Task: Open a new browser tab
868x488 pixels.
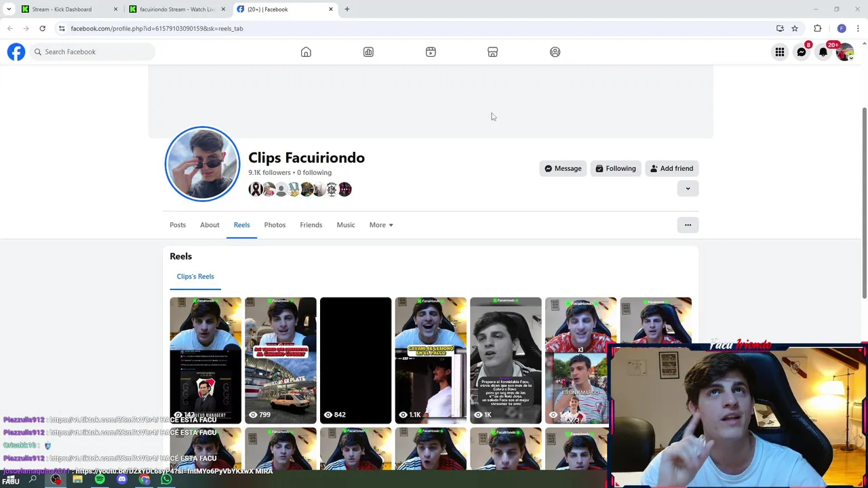Action: click(347, 9)
